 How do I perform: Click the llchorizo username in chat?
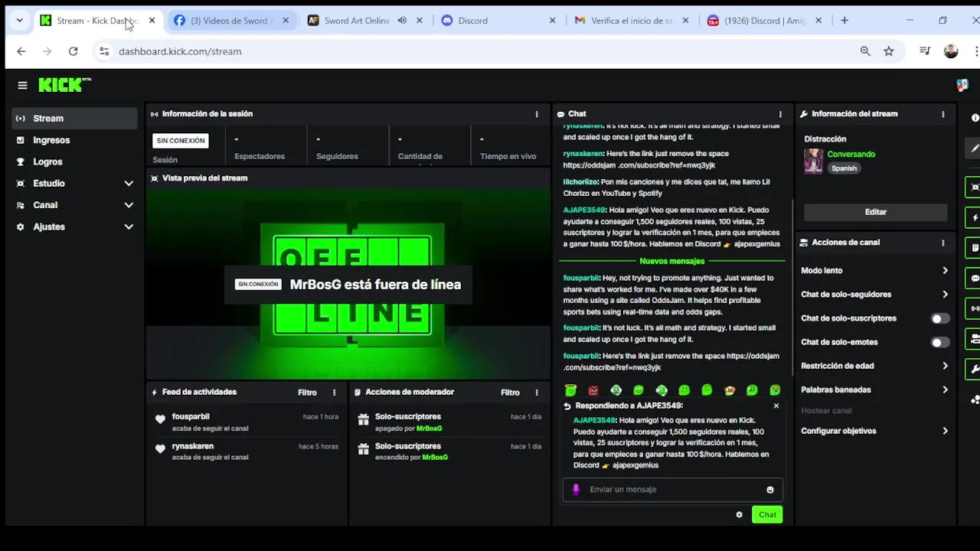(x=580, y=182)
